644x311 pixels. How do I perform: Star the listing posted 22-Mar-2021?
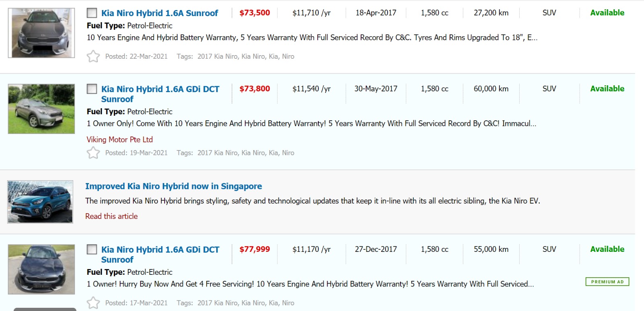point(93,56)
